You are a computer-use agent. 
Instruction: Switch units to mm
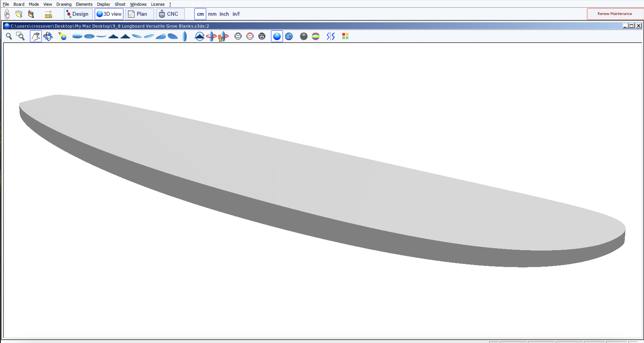[x=212, y=14]
